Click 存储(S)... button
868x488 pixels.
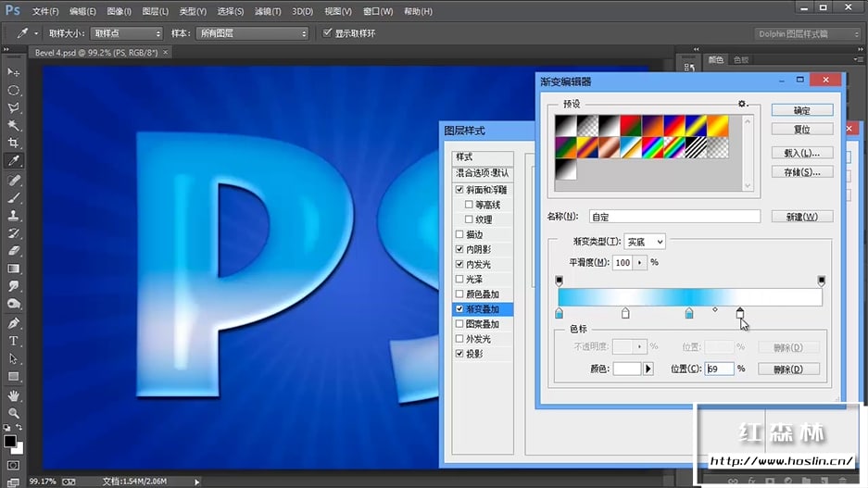(802, 172)
